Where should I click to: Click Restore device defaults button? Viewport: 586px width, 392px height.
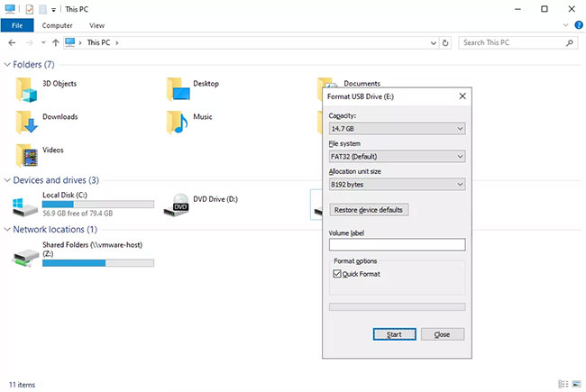[370, 210]
